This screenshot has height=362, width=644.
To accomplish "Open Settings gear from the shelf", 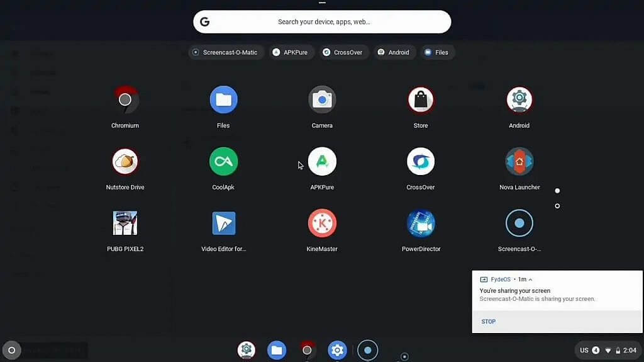I will (337, 350).
